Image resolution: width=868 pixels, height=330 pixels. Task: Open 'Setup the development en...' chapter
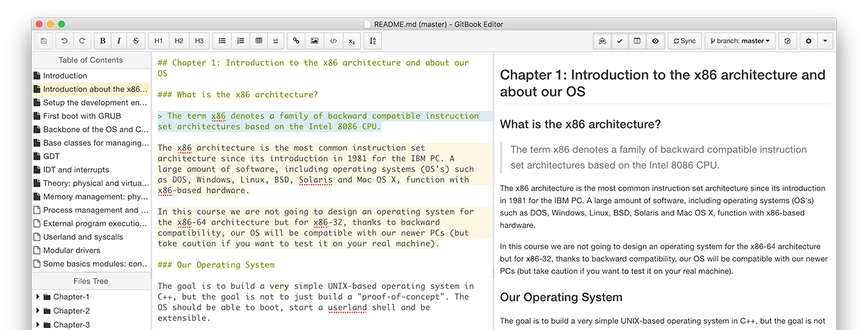pos(91,102)
